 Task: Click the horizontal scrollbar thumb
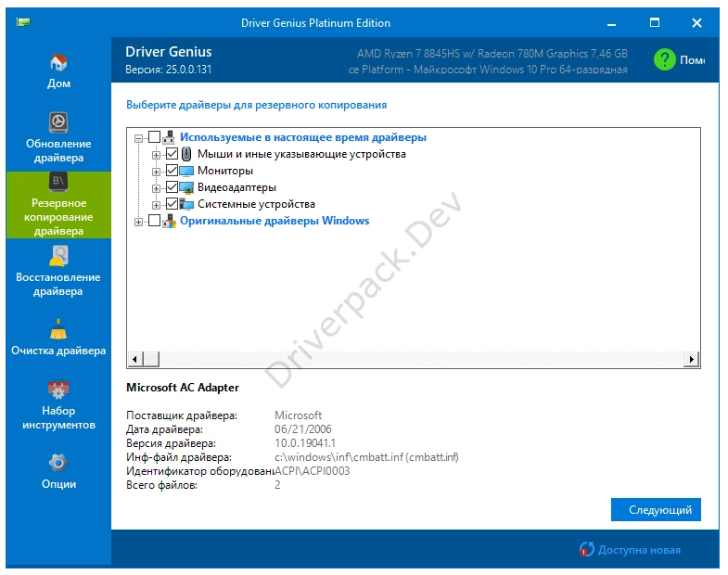point(150,359)
